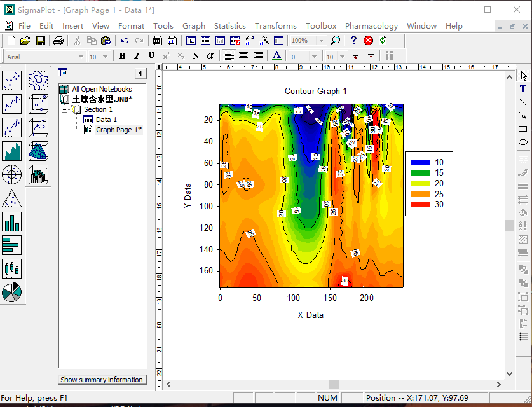The width and height of the screenshot is (532, 407).
Task: Click the Text tool in right toolbar
Action: [523, 89]
